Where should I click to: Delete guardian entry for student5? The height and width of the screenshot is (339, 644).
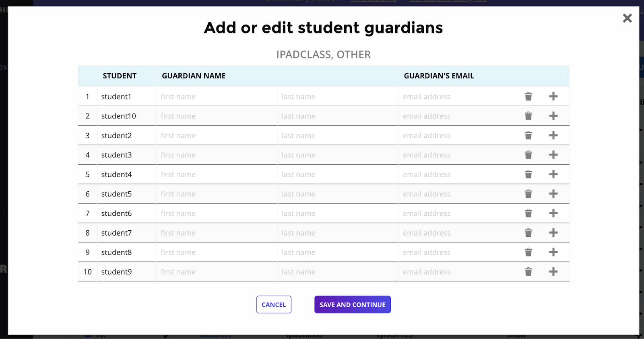(528, 194)
